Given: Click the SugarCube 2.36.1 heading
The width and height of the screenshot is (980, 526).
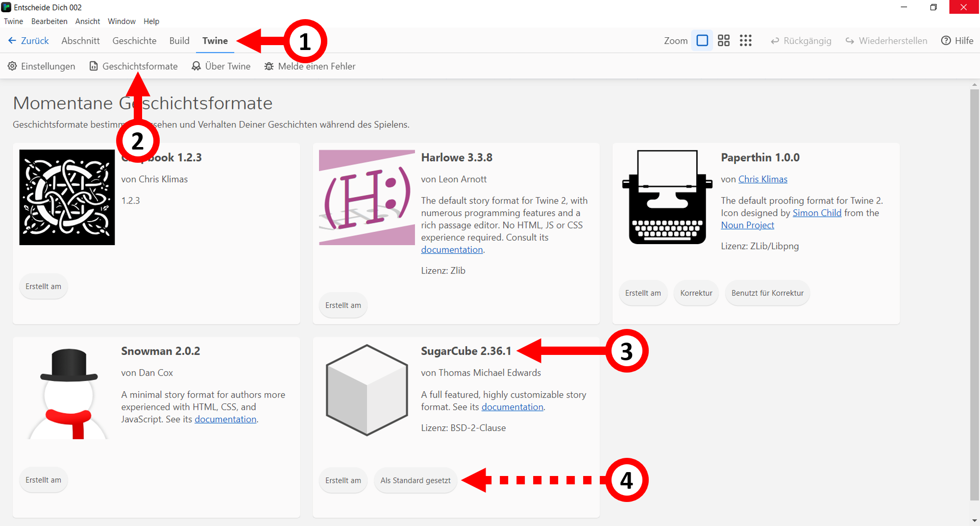Looking at the screenshot, I should [466, 351].
